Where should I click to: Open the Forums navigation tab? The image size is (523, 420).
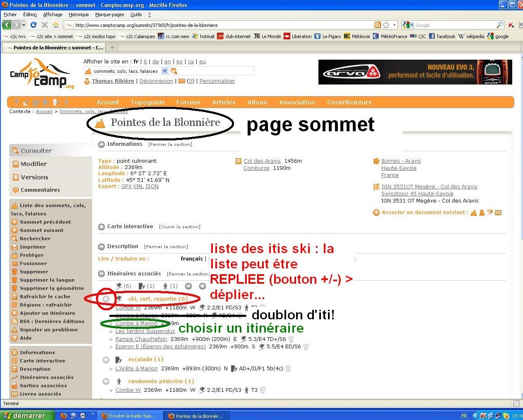(188, 102)
